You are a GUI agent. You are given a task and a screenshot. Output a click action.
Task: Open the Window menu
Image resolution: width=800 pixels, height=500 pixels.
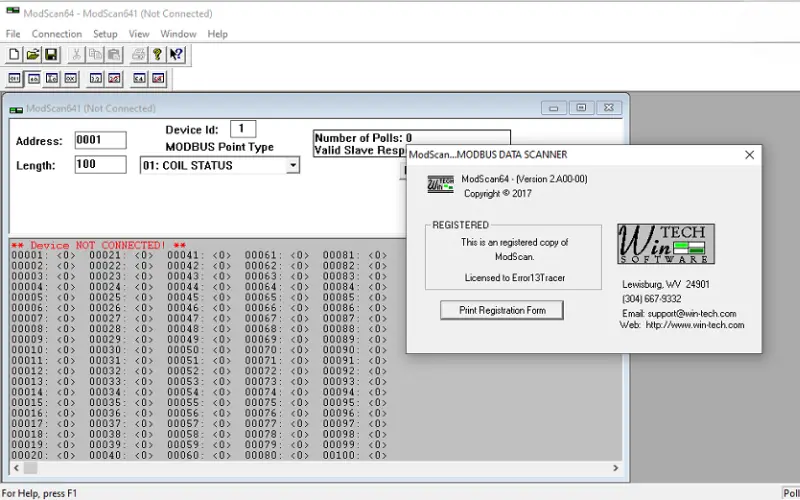click(x=178, y=34)
